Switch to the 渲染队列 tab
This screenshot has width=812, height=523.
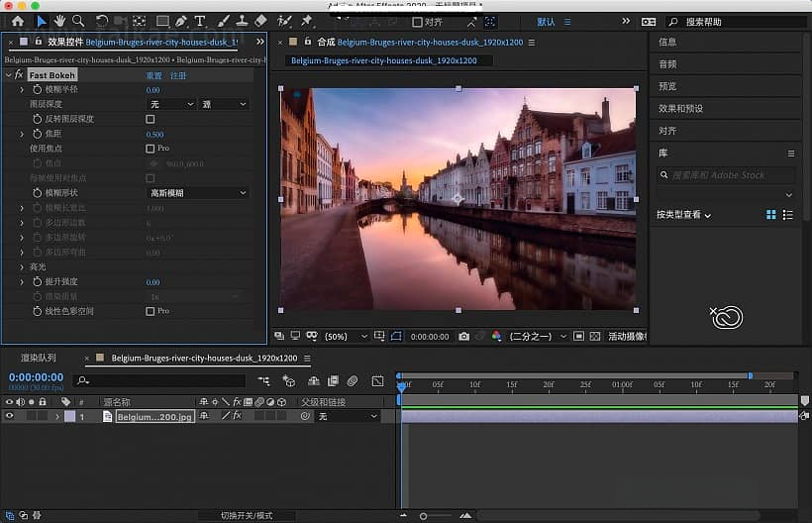[38, 358]
